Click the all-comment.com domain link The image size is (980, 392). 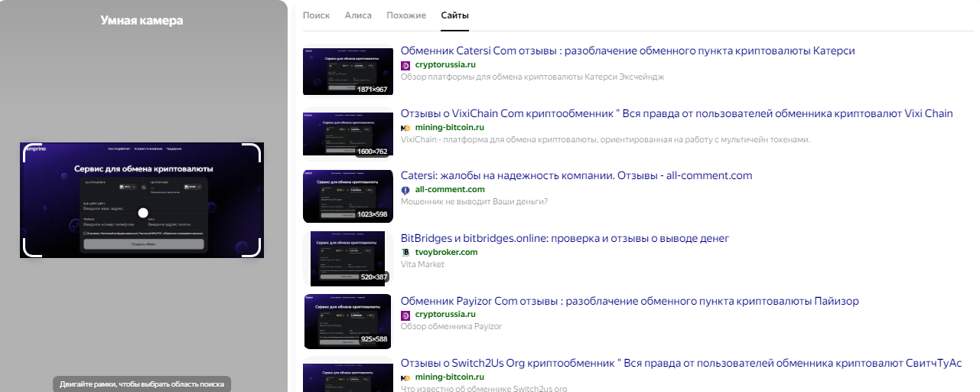pyautogui.click(x=450, y=190)
